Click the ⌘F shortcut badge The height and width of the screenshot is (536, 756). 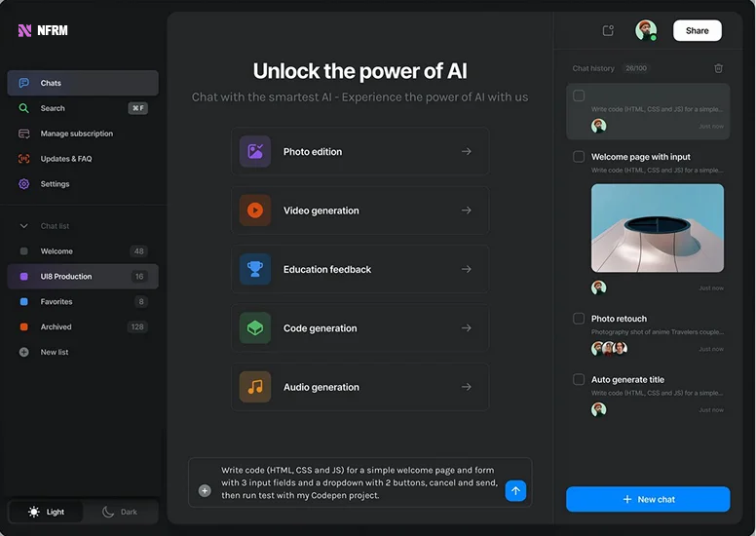(x=138, y=108)
